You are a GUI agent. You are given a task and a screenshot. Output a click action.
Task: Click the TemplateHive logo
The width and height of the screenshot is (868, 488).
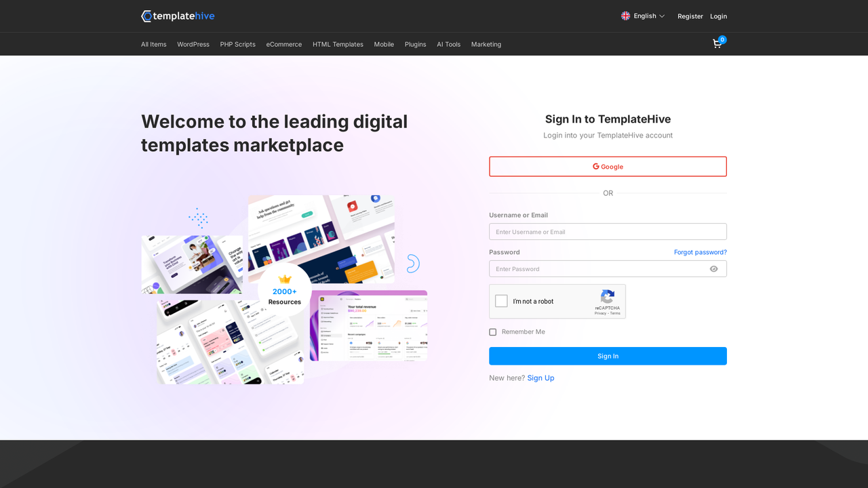178,16
